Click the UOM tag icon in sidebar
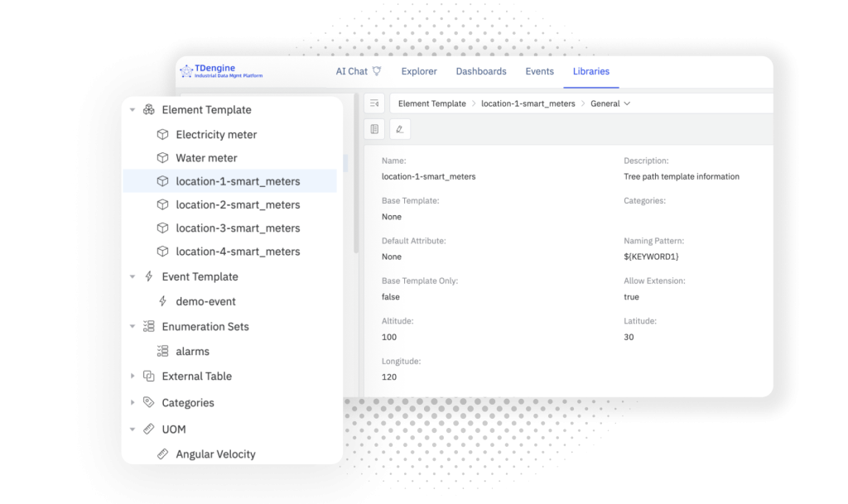The height and width of the screenshot is (504, 848). point(149,429)
